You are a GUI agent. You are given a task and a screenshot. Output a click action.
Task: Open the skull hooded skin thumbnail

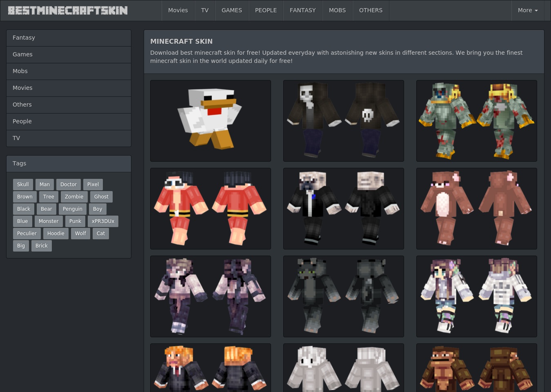point(344,121)
